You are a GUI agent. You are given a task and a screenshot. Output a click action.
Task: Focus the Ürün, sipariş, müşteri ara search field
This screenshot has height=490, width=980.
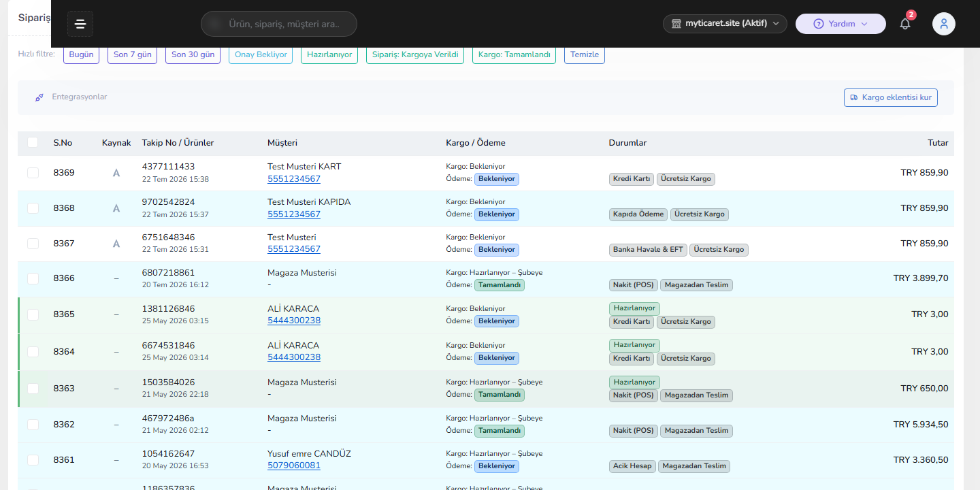[279, 24]
